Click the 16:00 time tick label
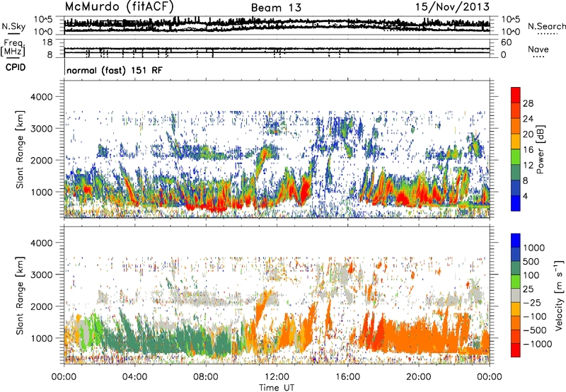Screen dimensions: 566x392 (x=347, y=377)
